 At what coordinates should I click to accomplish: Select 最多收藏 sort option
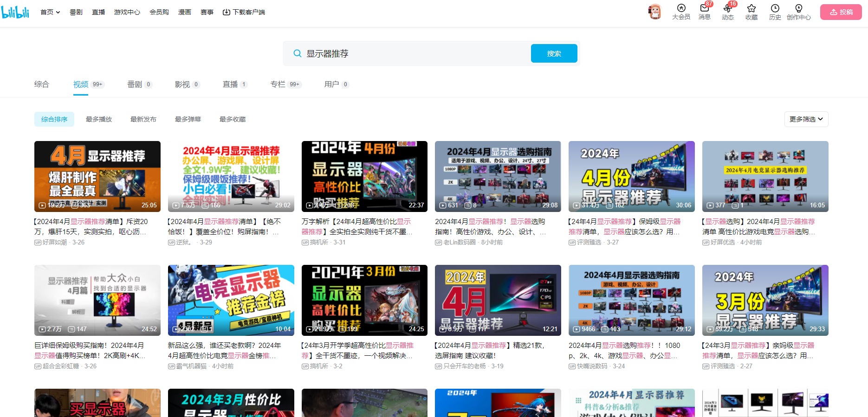click(233, 119)
